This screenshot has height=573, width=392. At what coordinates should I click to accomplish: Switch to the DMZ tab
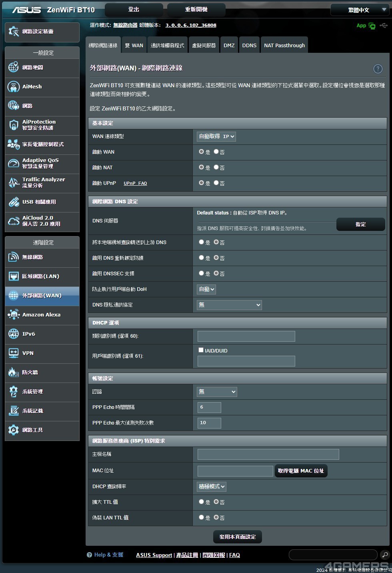(229, 45)
